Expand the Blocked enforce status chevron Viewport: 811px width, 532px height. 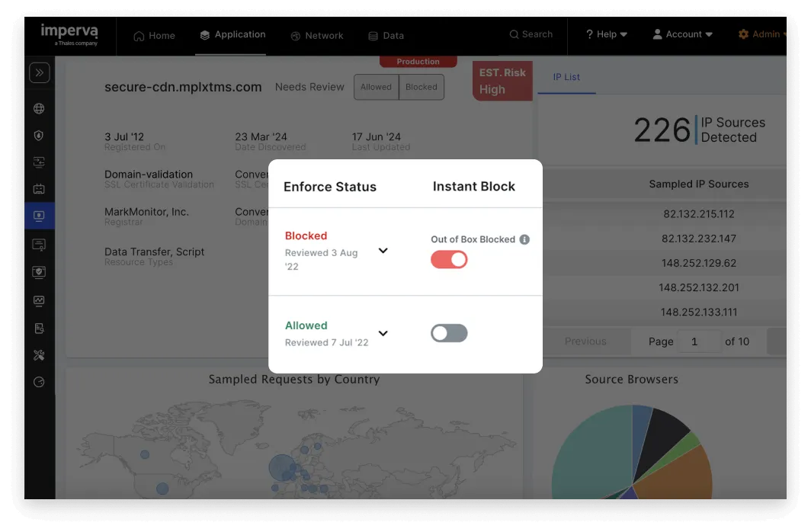[x=383, y=251]
